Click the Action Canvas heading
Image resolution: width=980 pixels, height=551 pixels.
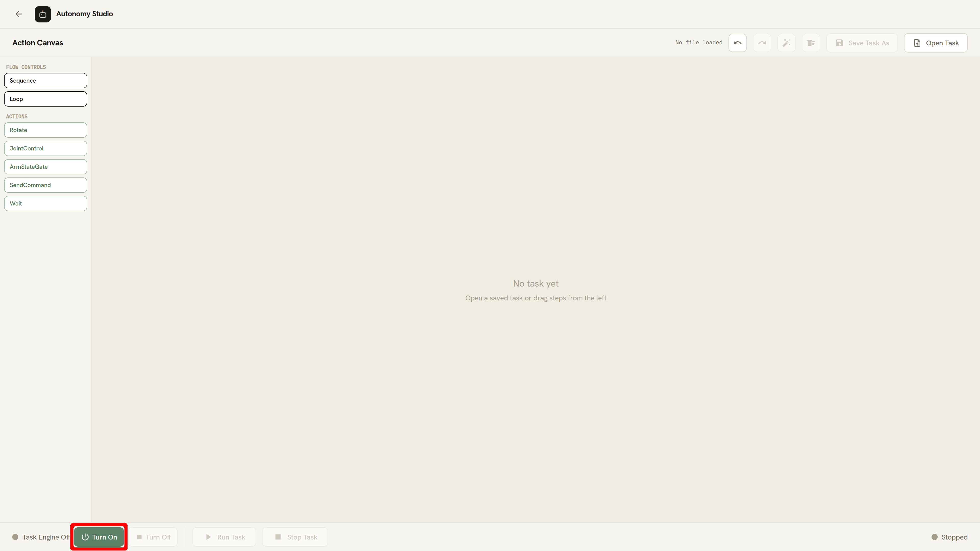coord(38,43)
